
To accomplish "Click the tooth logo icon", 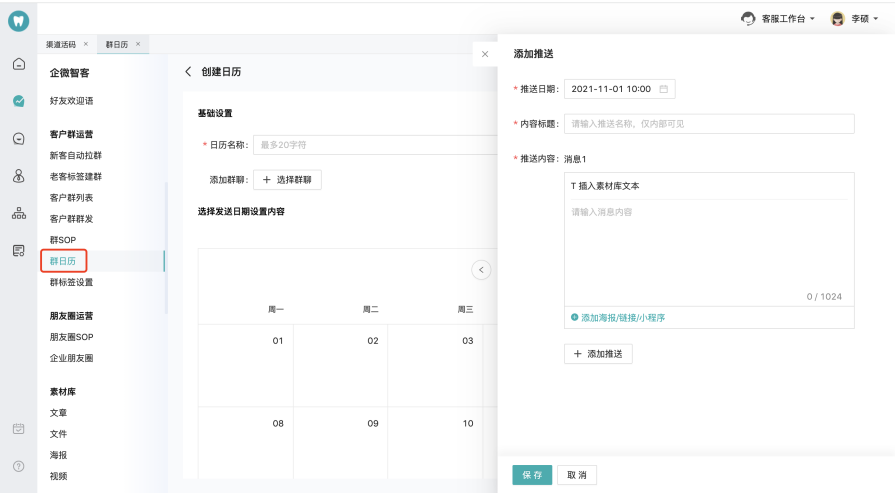I will pyautogui.click(x=18, y=21).
